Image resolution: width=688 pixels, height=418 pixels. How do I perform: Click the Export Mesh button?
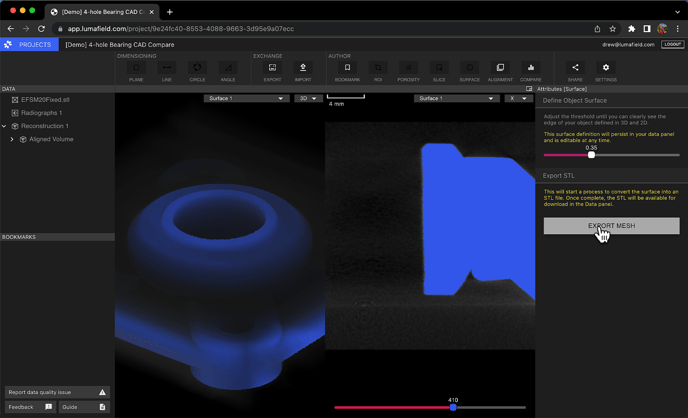pyautogui.click(x=611, y=226)
